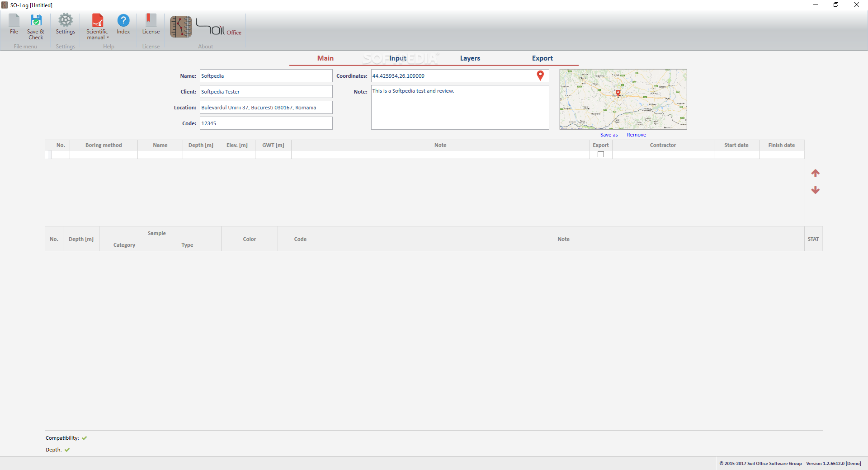Click the Elev. [m] column header
The height and width of the screenshot is (470, 868).
coord(237,145)
